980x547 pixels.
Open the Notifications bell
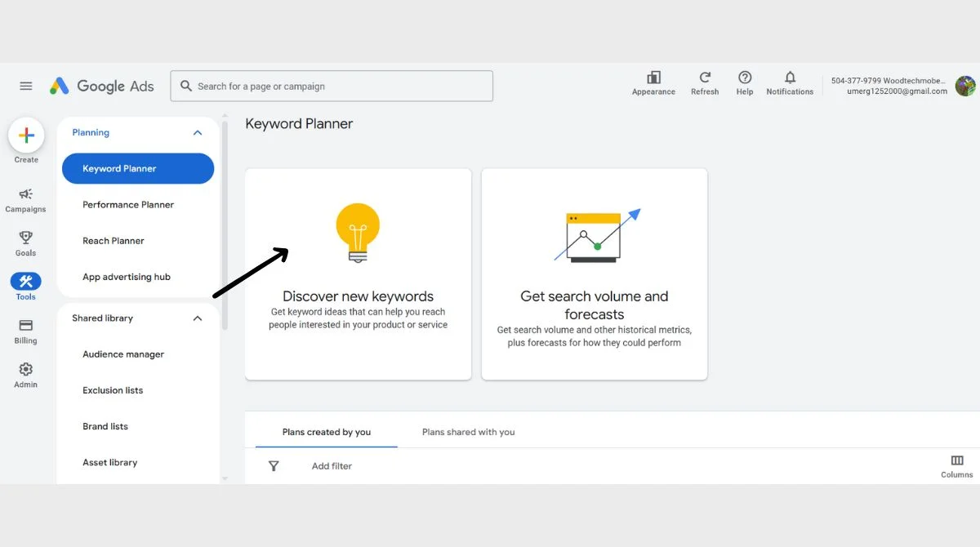(790, 82)
